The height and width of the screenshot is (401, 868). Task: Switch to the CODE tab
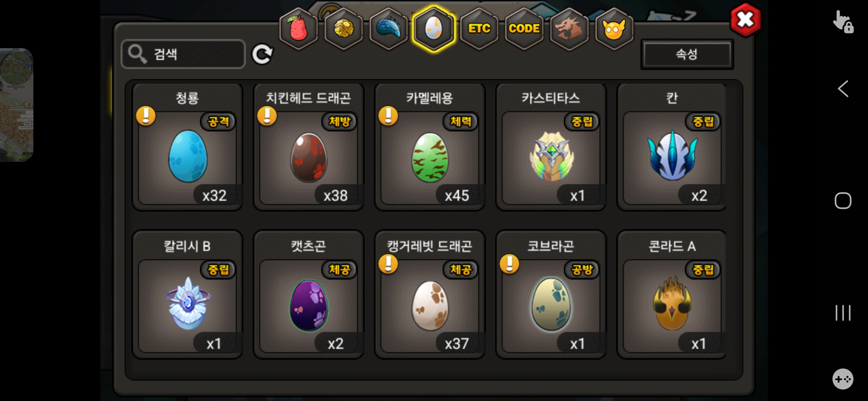pyautogui.click(x=524, y=29)
